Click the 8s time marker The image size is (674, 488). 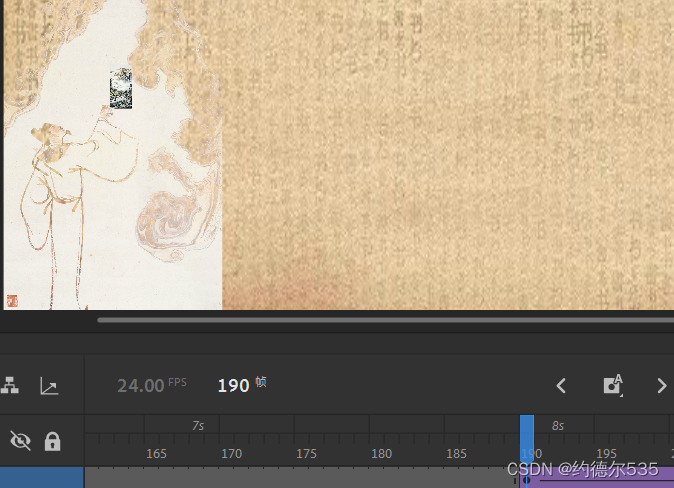(558, 426)
